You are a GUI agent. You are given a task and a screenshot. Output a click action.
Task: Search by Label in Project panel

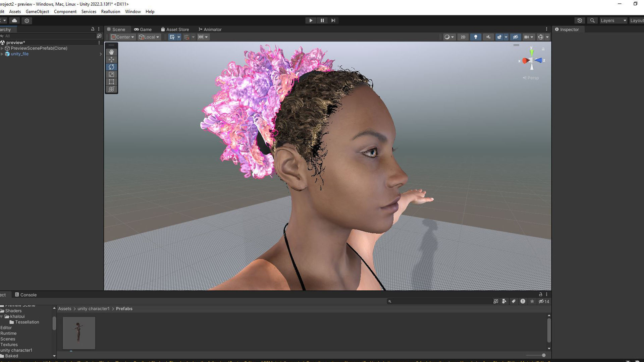(514, 301)
